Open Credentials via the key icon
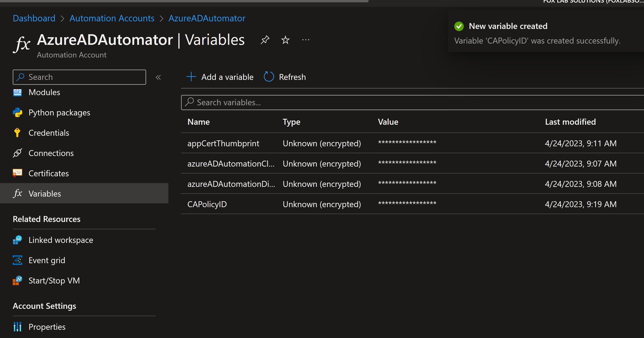This screenshot has width=644, height=338. pos(17,133)
